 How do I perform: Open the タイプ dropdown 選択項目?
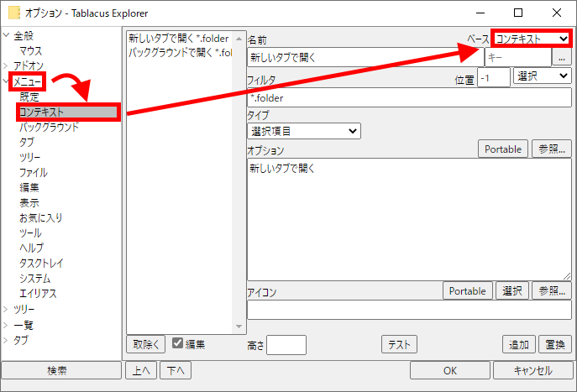304,131
